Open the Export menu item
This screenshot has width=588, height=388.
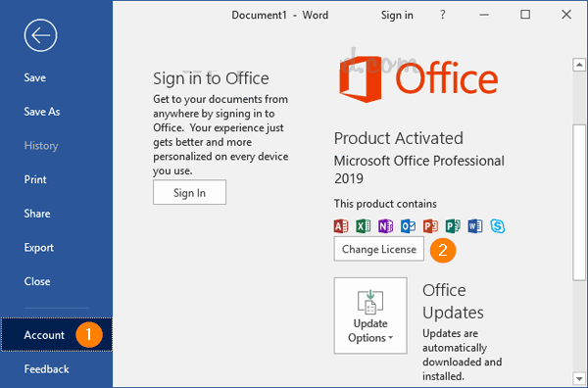pos(39,248)
